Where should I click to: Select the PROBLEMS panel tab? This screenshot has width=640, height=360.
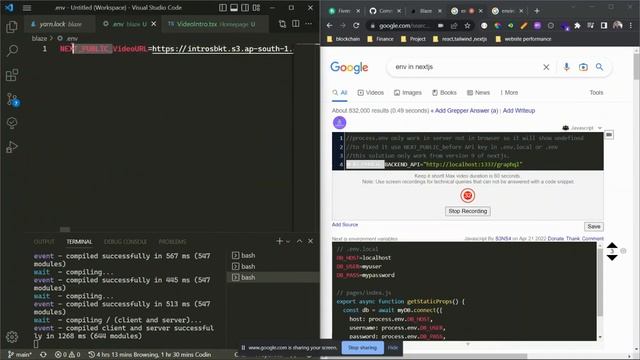click(x=172, y=242)
